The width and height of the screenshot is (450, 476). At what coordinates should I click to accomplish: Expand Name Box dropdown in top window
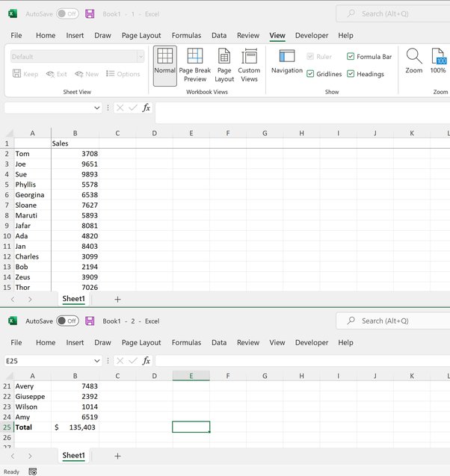(x=97, y=108)
